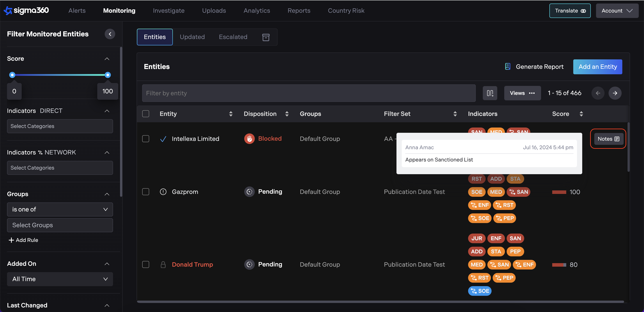644x312 pixels.
Task: Switch to the Escalated tab
Action: (x=233, y=37)
